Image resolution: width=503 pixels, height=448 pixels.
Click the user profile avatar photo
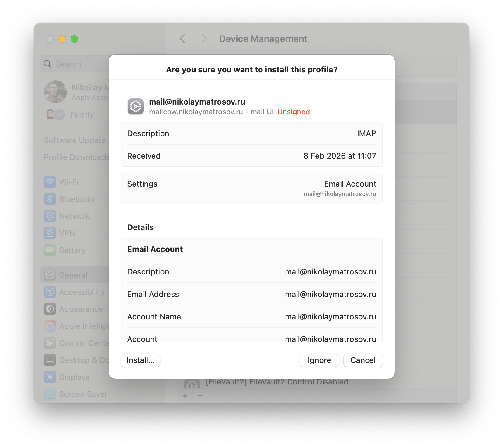tap(55, 92)
